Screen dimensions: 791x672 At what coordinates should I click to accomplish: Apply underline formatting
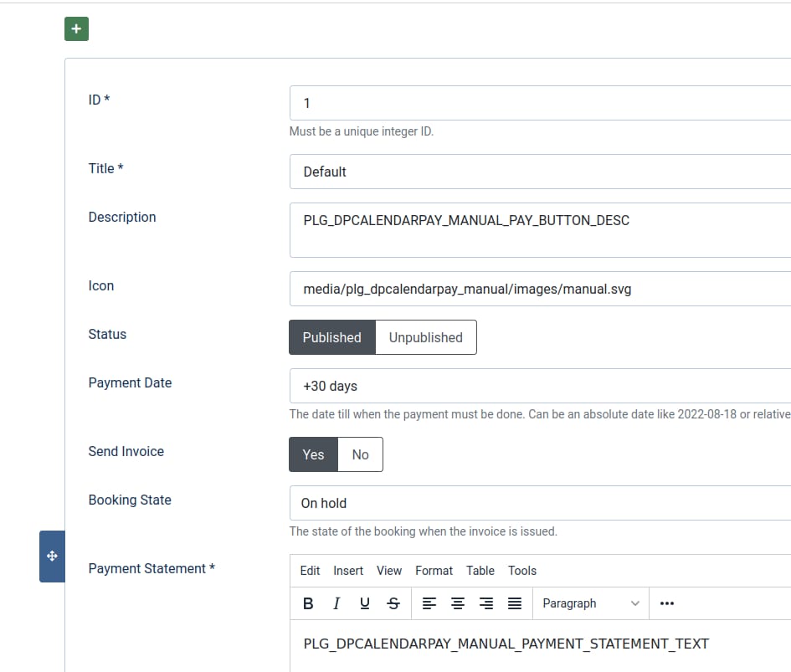tap(364, 603)
